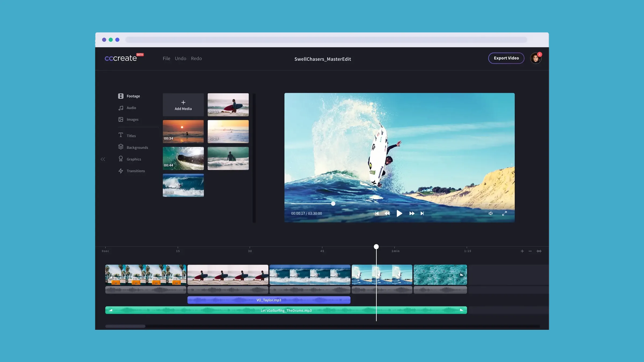Rewind the preview playback
This screenshot has height=362, width=644.
387,213
